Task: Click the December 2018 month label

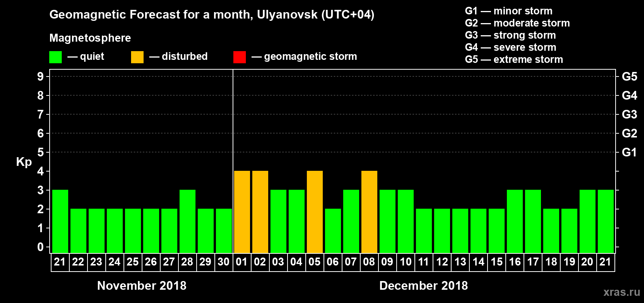Action: [424, 286]
